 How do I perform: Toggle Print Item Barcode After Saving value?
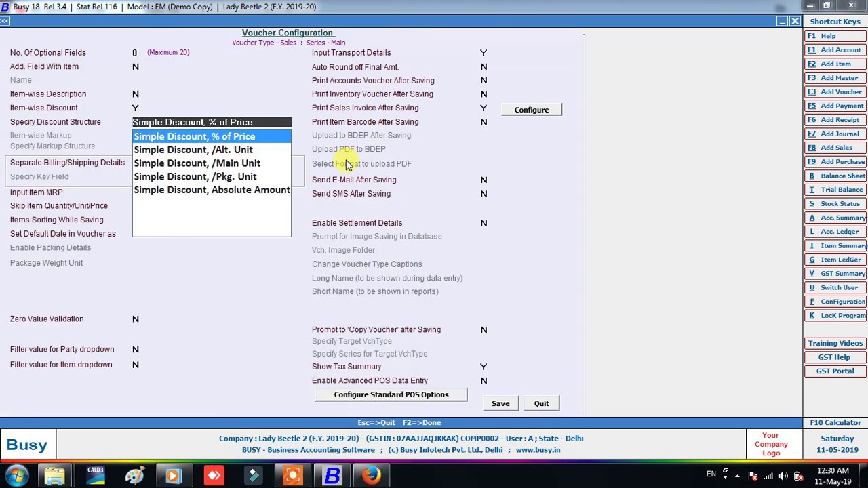[484, 122]
